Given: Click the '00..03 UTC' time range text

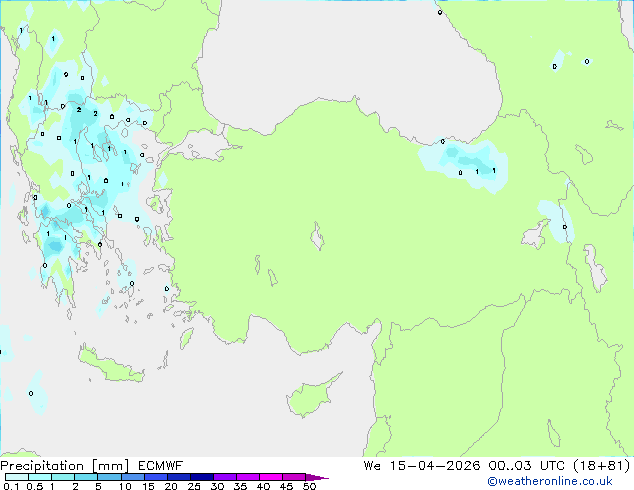Looking at the screenshot, I should (529, 466).
